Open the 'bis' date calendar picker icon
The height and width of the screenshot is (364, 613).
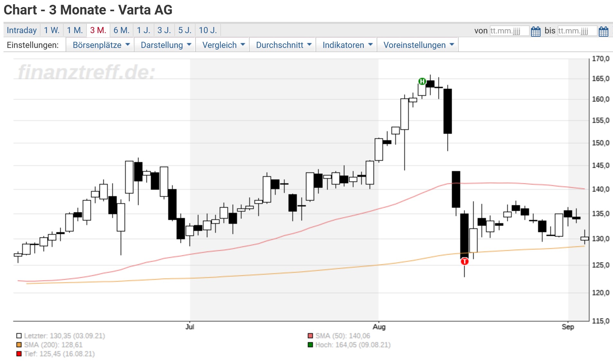pos(603,31)
